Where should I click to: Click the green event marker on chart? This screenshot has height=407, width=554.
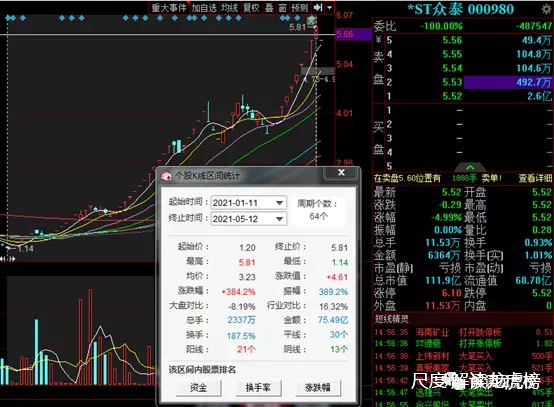tap(311, 20)
